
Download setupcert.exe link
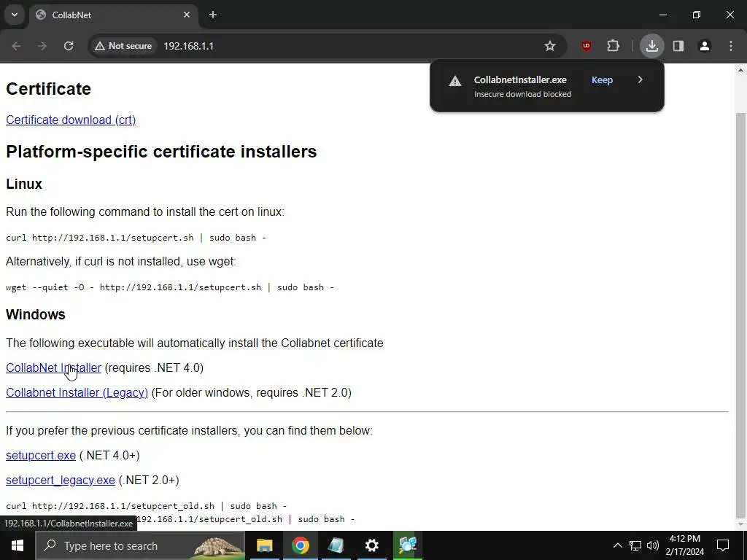pos(41,455)
